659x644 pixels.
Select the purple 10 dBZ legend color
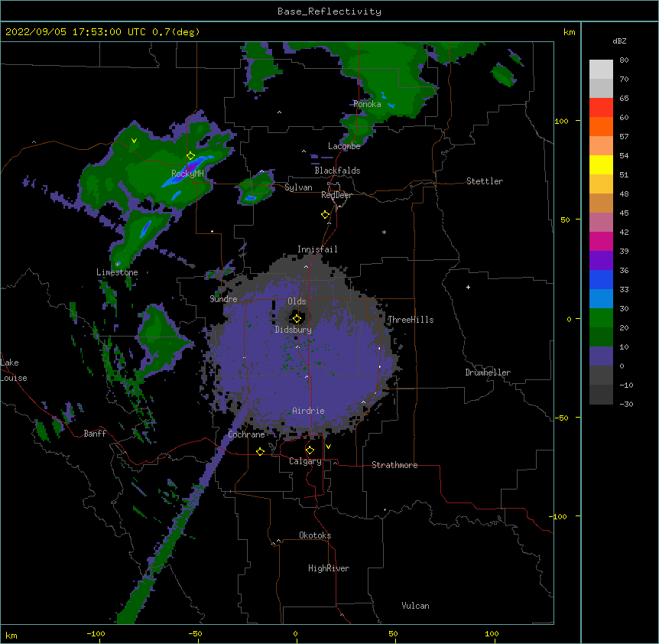click(601, 356)
